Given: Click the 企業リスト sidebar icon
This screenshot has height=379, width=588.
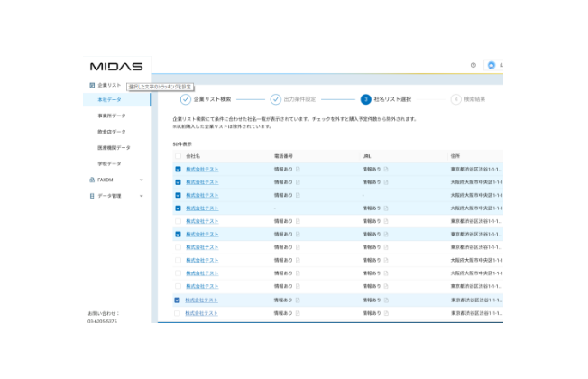Looking at the screenshot, I should coord(92,85).
